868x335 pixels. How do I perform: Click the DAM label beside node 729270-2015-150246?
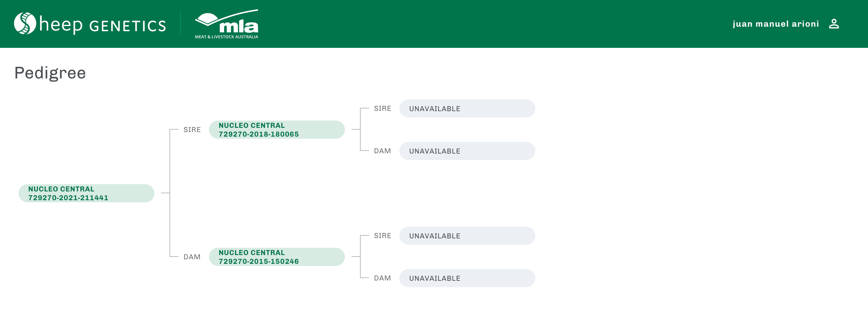(192, 257)
